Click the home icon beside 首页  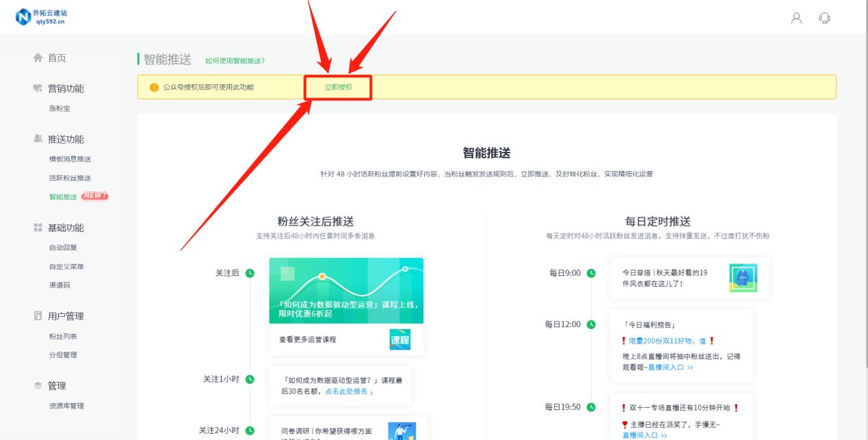pyautogui.click(x=39, y=57)
